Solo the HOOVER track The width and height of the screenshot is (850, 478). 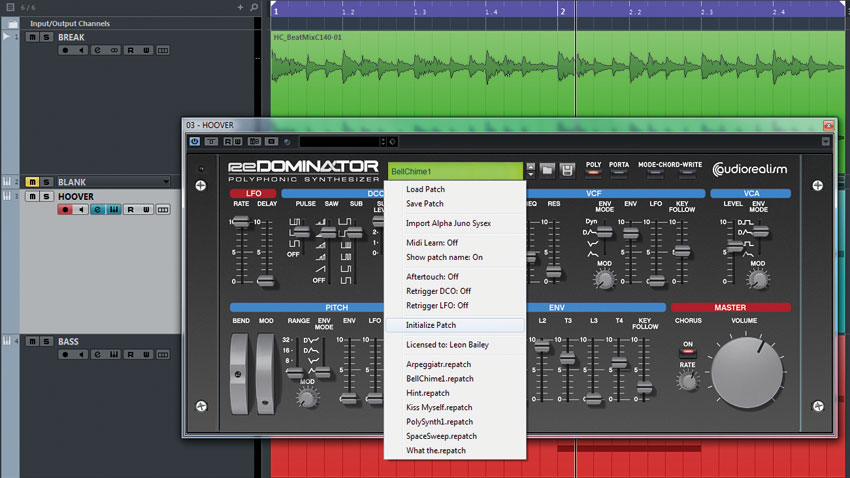pos(46,196)
